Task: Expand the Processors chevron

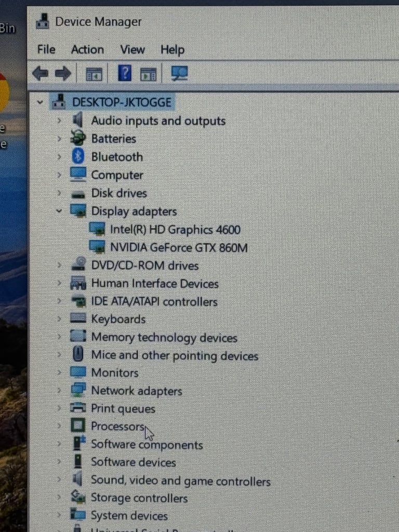Action: 59,425
